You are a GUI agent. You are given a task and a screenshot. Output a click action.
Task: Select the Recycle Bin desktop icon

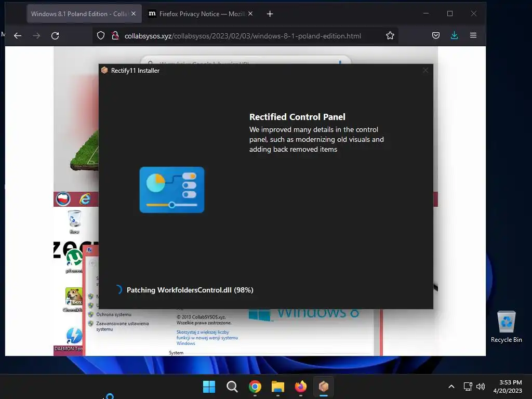(x=506, y=327)
